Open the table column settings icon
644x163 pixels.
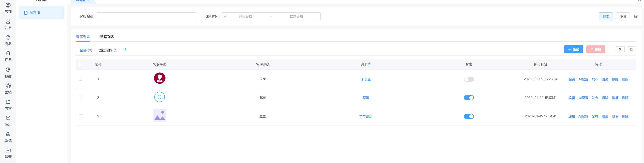pos(620,49)
